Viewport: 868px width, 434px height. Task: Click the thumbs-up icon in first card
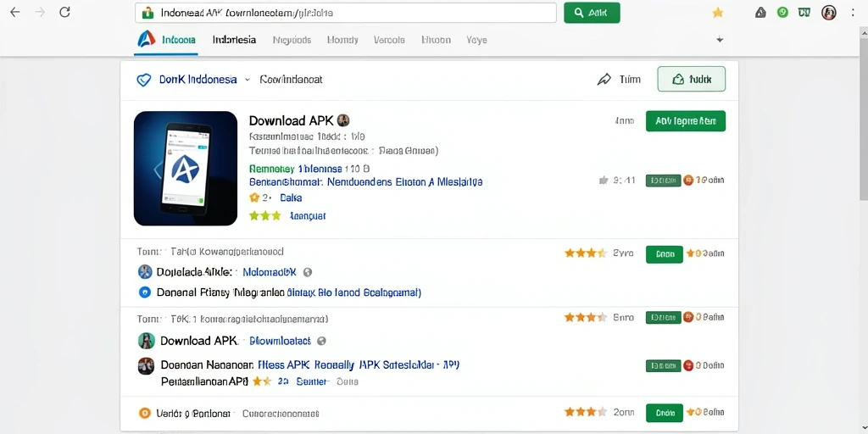[x=604, y=180]
